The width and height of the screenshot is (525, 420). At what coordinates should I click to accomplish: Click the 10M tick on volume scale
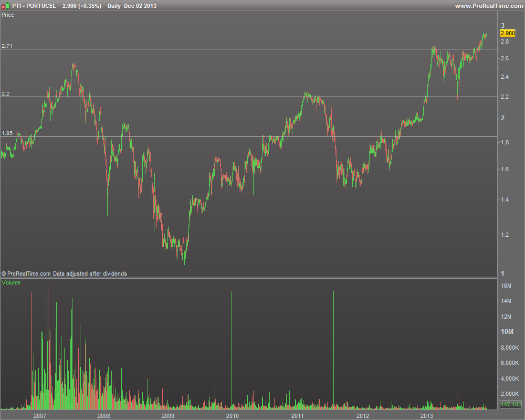pos(507,332)
